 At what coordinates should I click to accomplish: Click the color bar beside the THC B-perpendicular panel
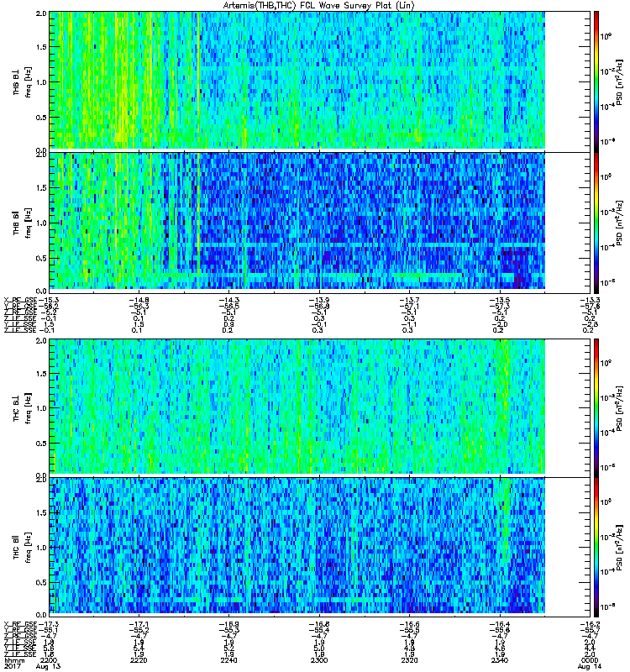(x=596, y=407)
